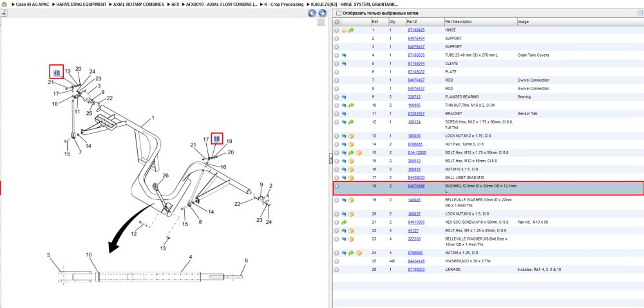Viewport: 644px width, 308px height.
Task: Open part number 338712 link
Action: click(414, 97)
